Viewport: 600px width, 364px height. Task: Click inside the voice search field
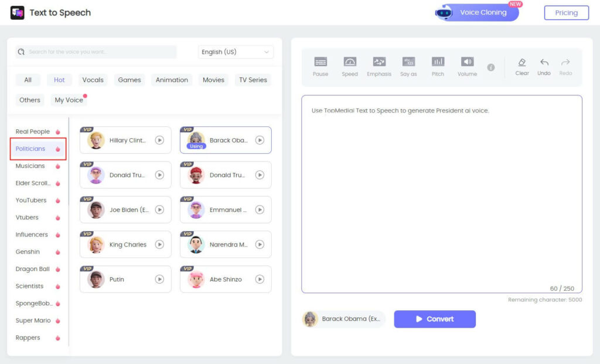tap(97, 51)
